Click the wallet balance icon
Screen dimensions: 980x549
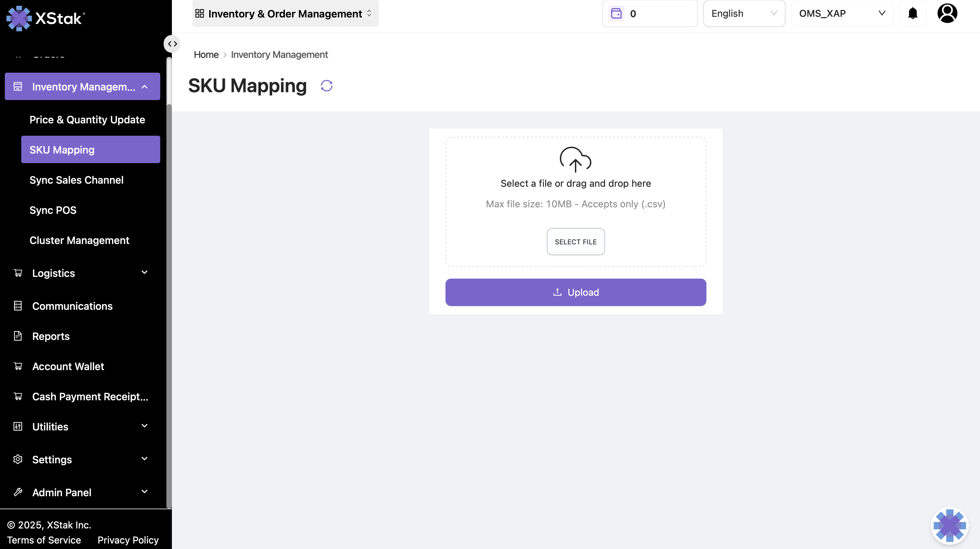(x=616, y=14)
